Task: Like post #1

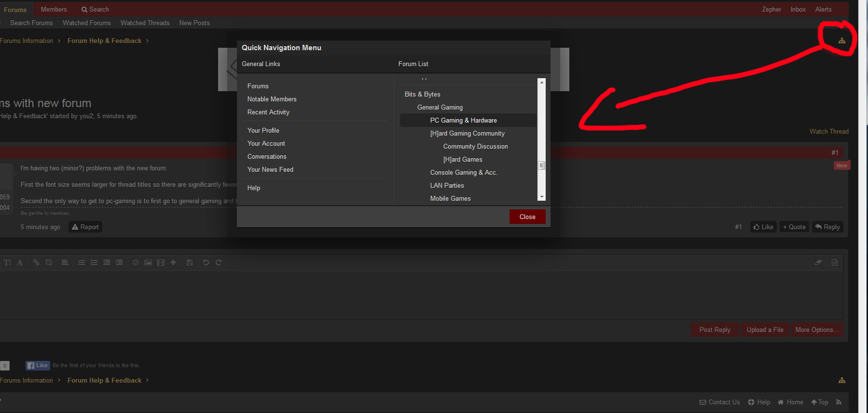Action: coord(763,227)
